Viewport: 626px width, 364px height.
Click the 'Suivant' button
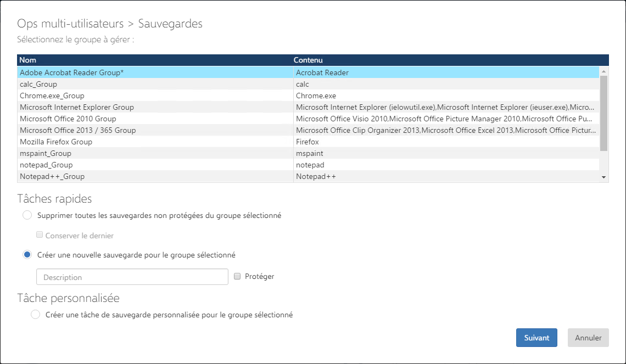coord(536,338)
